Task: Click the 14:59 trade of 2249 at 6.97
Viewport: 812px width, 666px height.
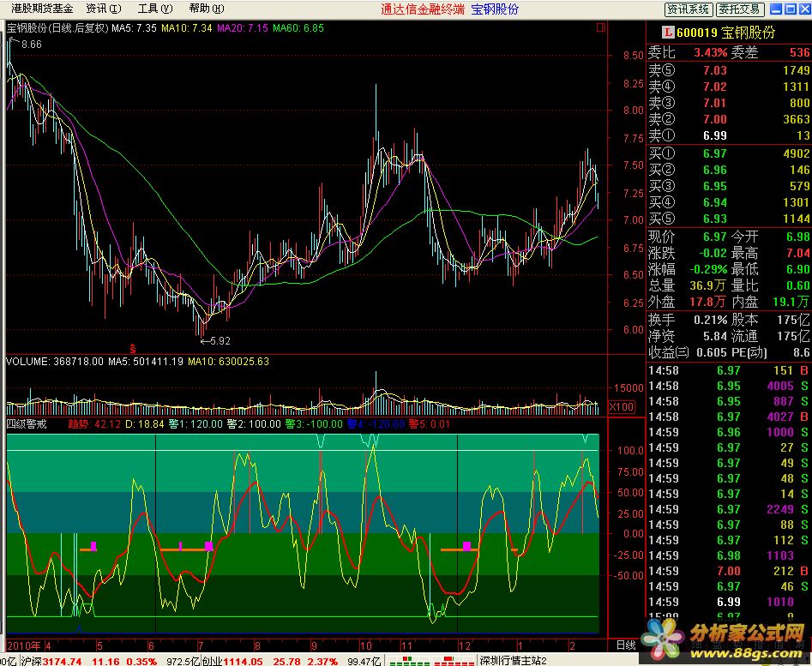Action: tap(729, 509)
